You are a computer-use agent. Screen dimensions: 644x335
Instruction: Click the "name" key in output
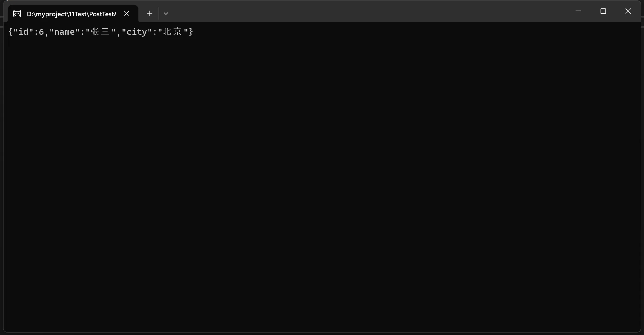(x=64, y=32)
